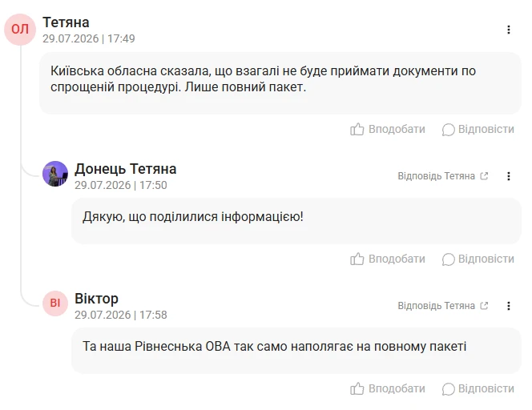Click 'Відповісти' under 'Дякую, що поділилися інформацією!'
Image resolution: width=532 pixels, height=410 pixels.
pyautogui.click(x=486, y=259)
